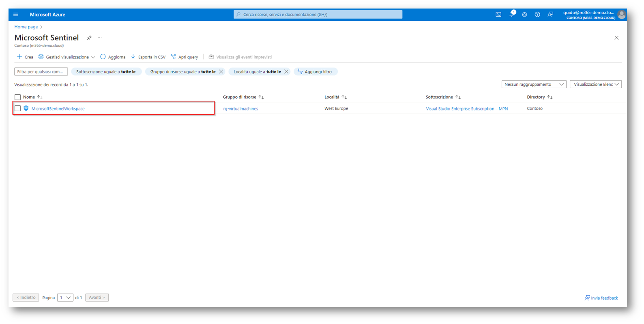Click Esporta in CSV
Image resolution: width=644 pixels, height=324 pixels.
point(148,57)
